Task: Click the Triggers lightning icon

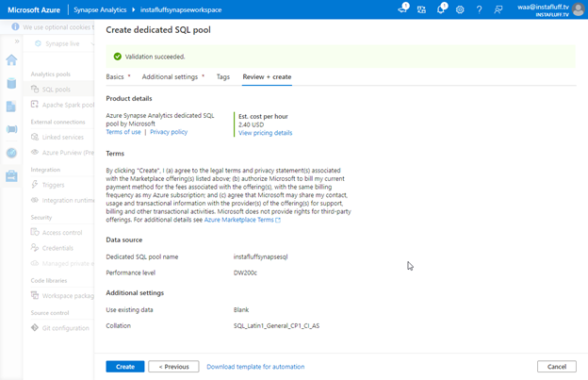Action: point(35,185)
